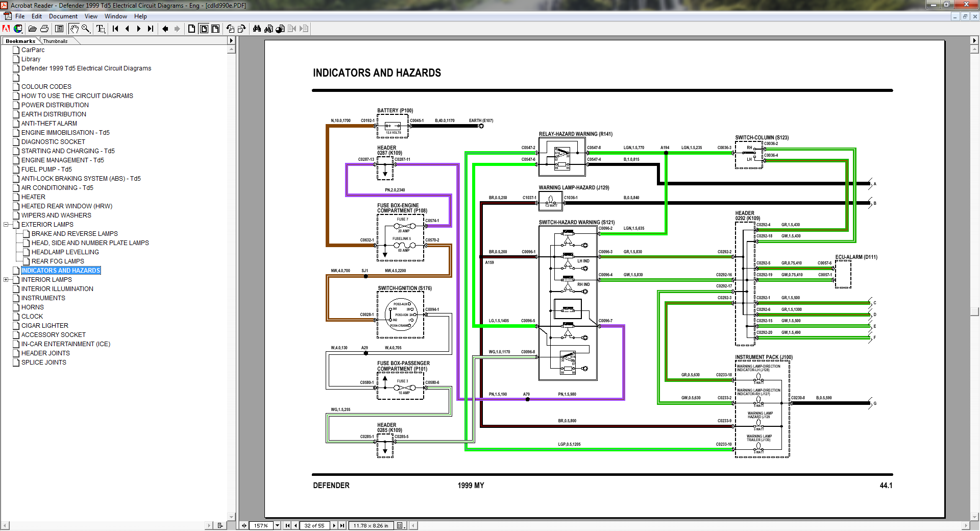Open the Edit menu
The height and width of the screenshot is (531, 980).
(37, 16)
